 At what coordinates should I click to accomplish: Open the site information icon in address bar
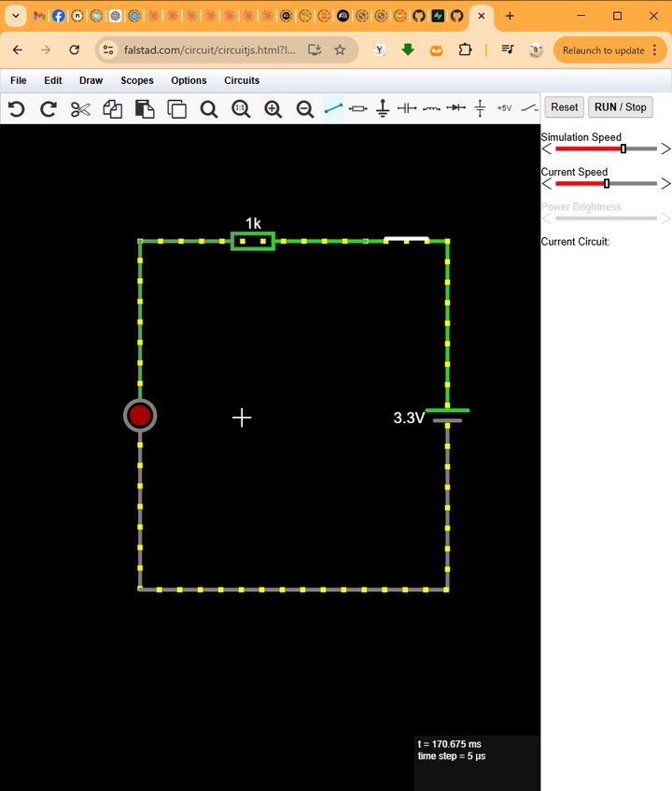(x=108, y=49)
